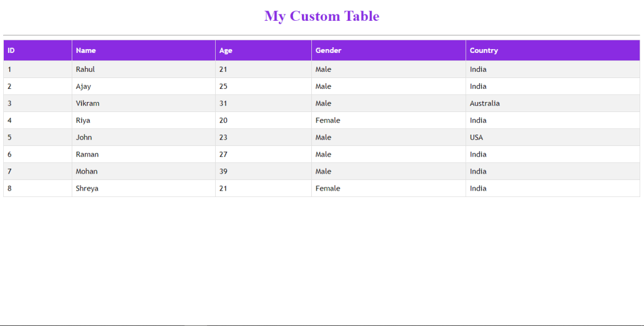Pick age "21" in Rahul's row

pyautogui.click(x=264, y=69)
